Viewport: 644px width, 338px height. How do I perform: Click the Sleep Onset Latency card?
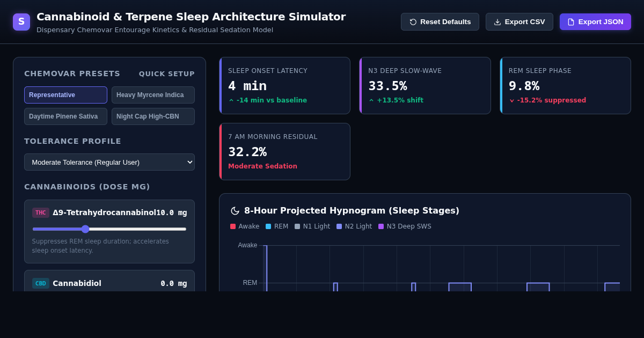(x=284, y=86)
